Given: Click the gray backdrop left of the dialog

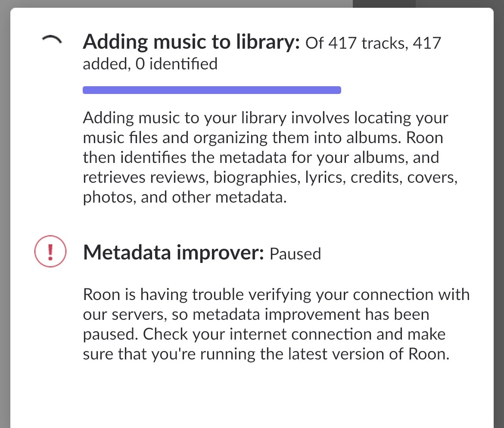Looking at the screenshot, I should point(5,216).
